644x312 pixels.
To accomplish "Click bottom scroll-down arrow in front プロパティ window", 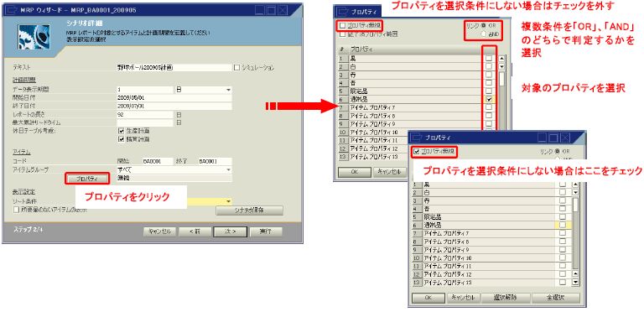I will pos(575,283).
